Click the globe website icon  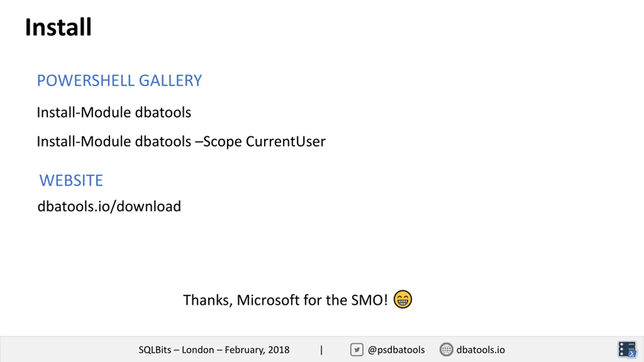pyautogui.click(x=446, y=350)
